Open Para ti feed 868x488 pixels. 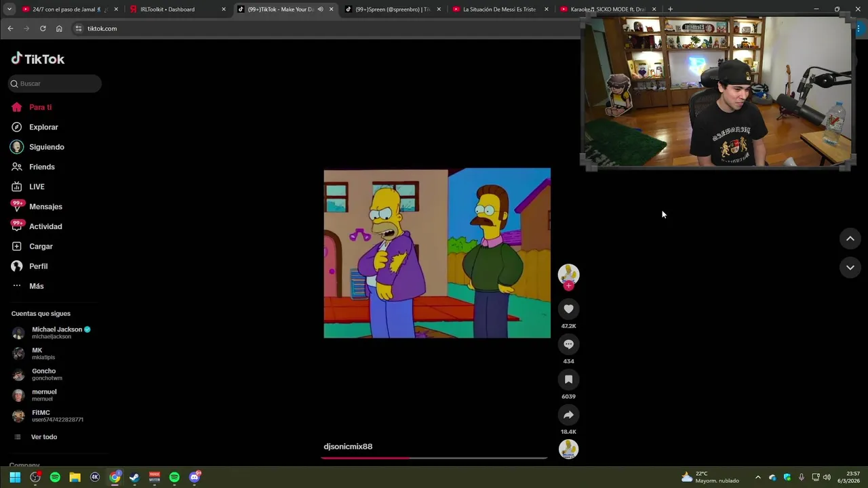tap(33, 107)
